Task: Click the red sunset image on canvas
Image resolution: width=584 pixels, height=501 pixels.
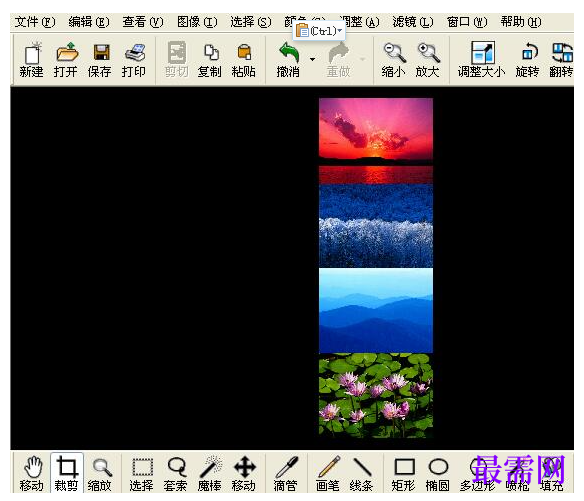Action: (376, 141)
